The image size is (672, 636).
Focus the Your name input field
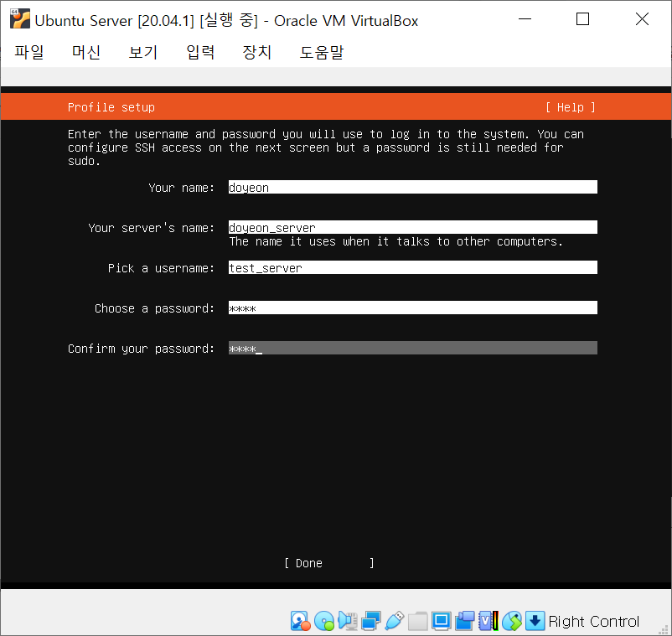413,188
